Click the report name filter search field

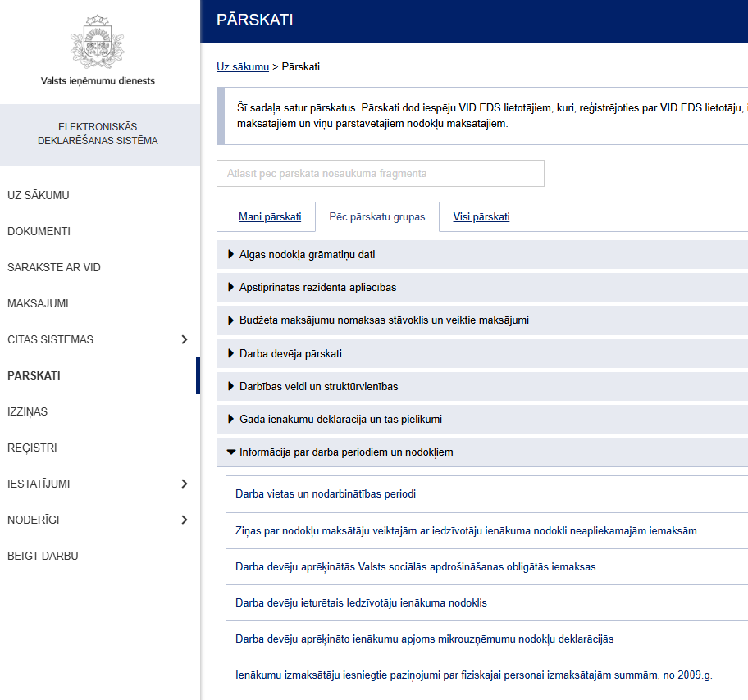pos(381,174)
